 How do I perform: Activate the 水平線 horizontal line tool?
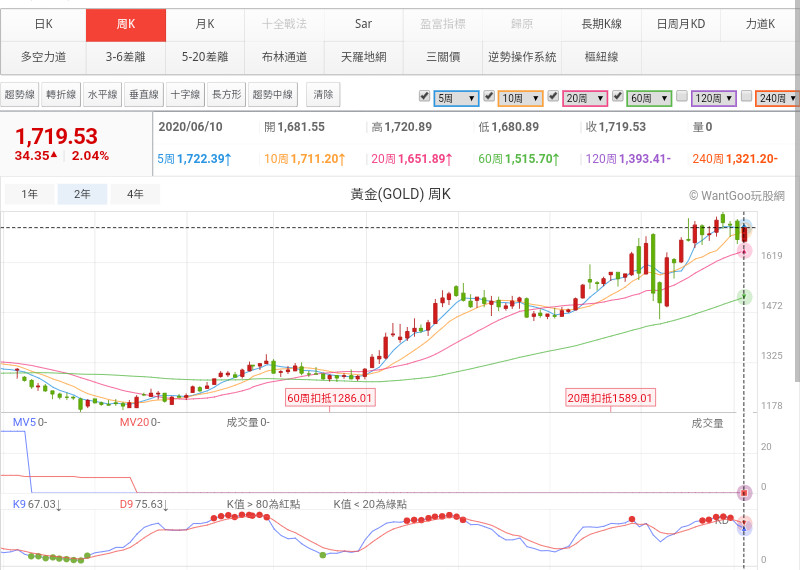[x=102, y=95]
